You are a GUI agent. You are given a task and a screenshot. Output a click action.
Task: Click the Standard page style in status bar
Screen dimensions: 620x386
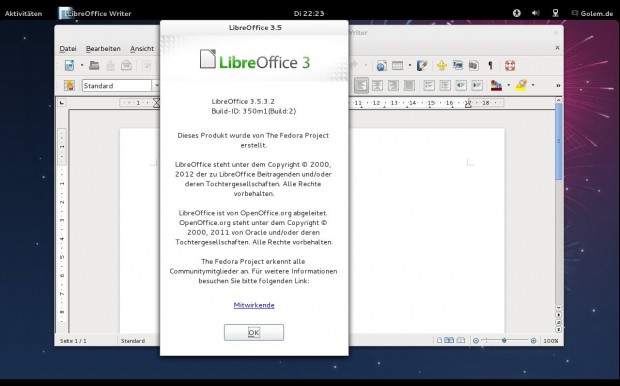(x=133, y=341)
